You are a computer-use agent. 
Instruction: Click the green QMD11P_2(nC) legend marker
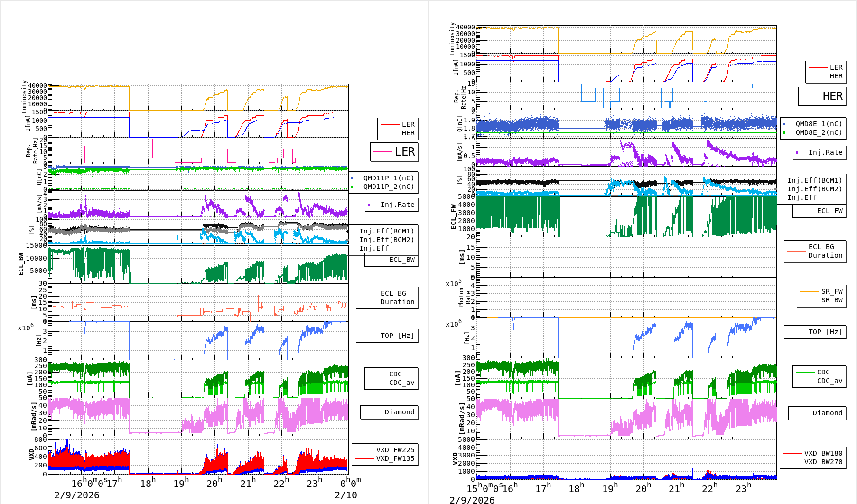point(352,187)
